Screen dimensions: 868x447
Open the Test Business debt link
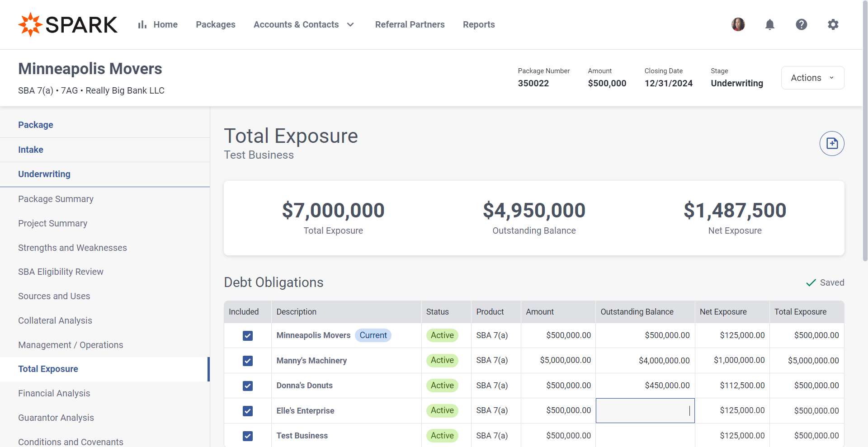click(302, 436)
